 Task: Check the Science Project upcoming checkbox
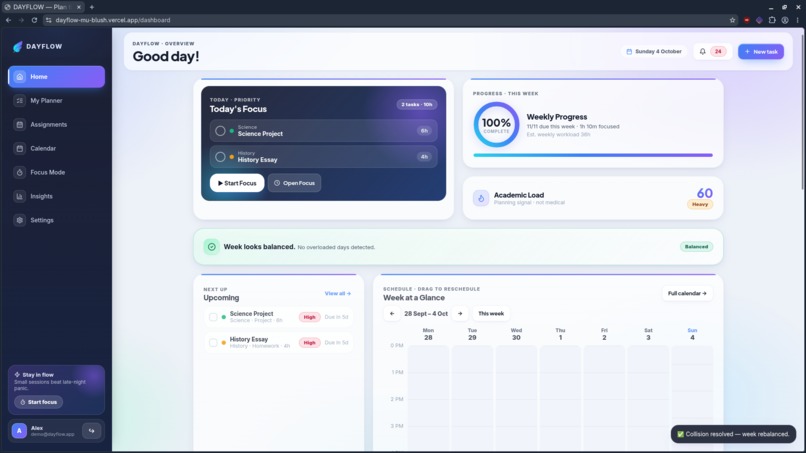[x=213, y=317]
